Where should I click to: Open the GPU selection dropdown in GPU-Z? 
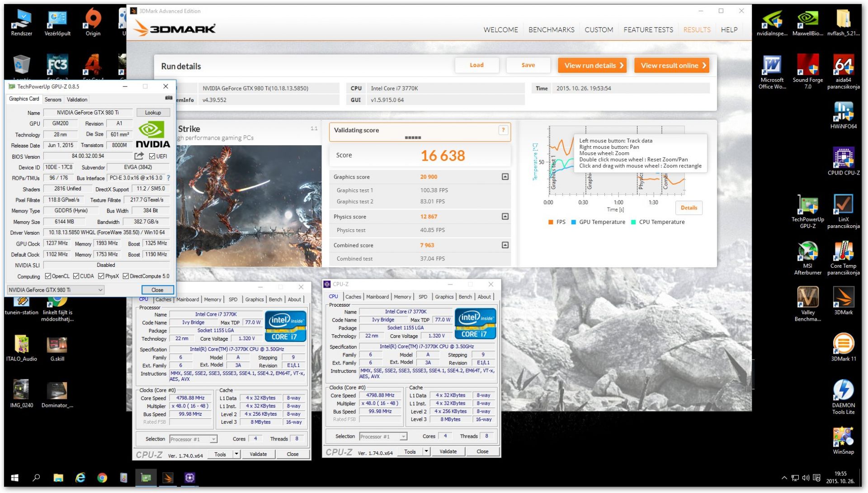[x=56, y=290]
